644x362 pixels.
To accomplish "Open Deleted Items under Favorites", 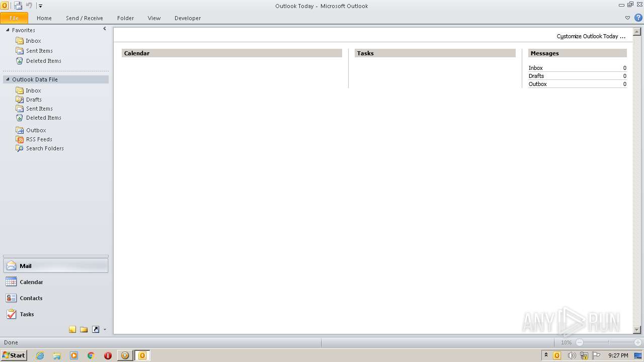I will click(44, 61).
